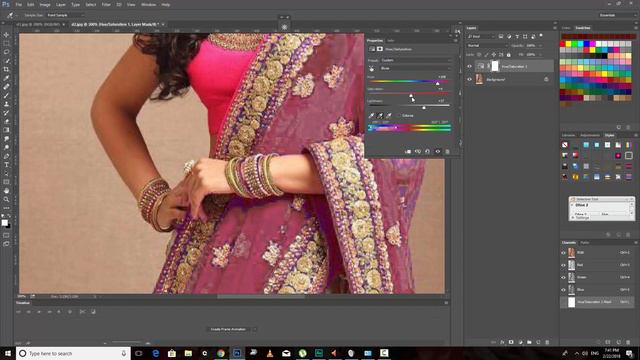Click the hue slider handle
Viewport: 640px width, 360px height.
438,83
